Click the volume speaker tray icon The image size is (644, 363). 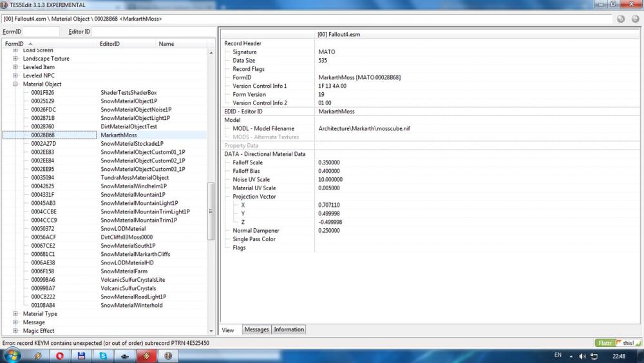point(582,356)
